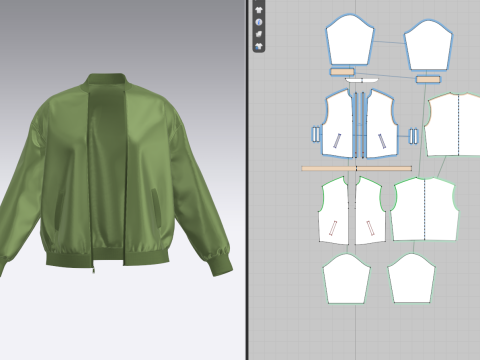Select the small blue pieces right of front bodice
480x360 pixels.
(413, 136)
